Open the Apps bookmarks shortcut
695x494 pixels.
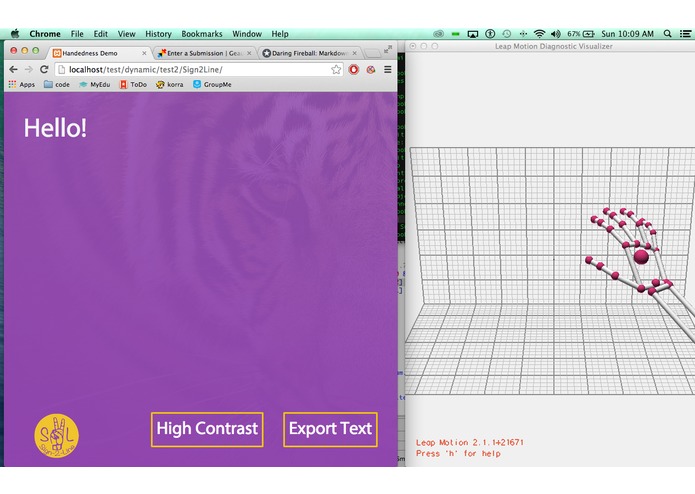coord(22,84)
